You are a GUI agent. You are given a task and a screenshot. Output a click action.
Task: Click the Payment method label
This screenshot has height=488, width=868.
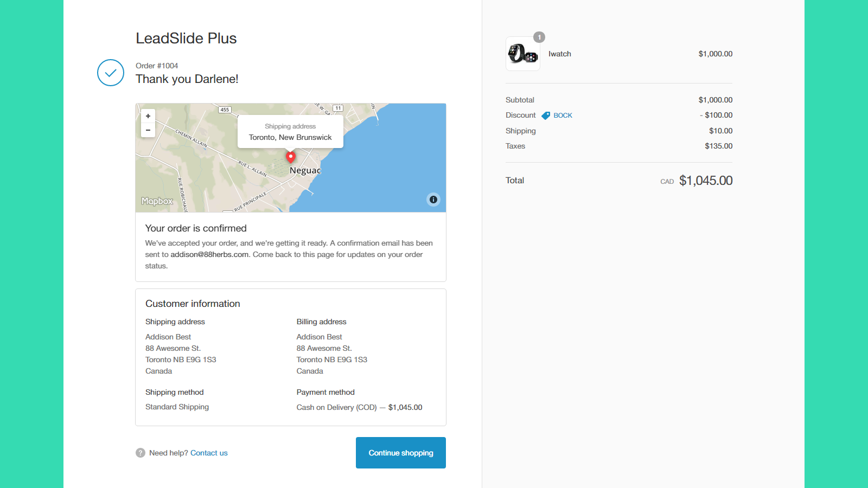[x=325, y=392]
